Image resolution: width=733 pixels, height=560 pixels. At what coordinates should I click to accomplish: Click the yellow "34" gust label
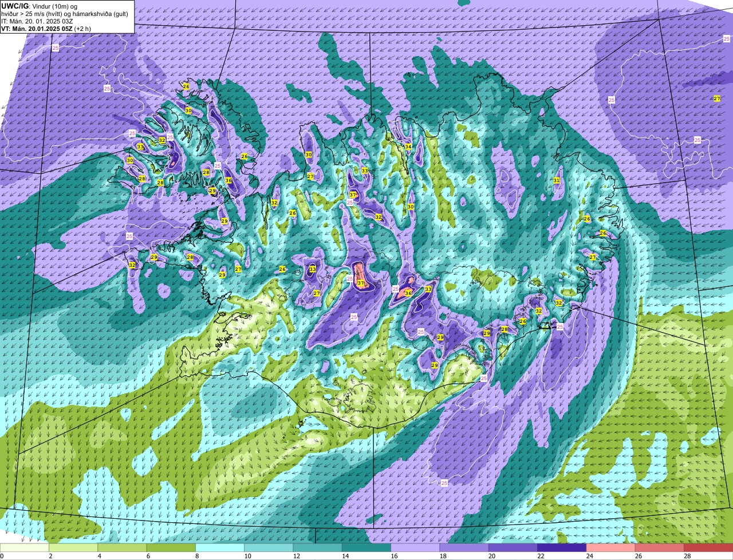point(408,147)
